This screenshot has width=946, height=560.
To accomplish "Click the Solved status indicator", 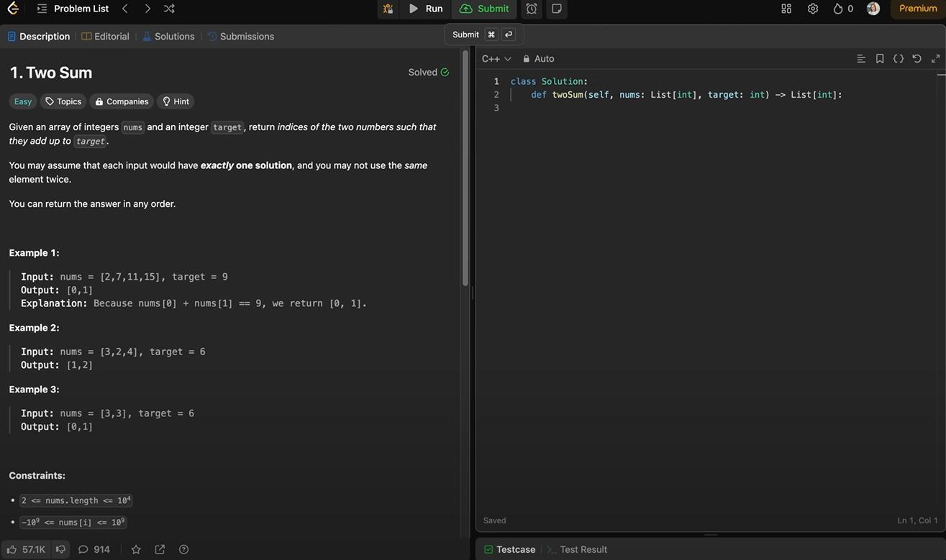I will (428, 72).
